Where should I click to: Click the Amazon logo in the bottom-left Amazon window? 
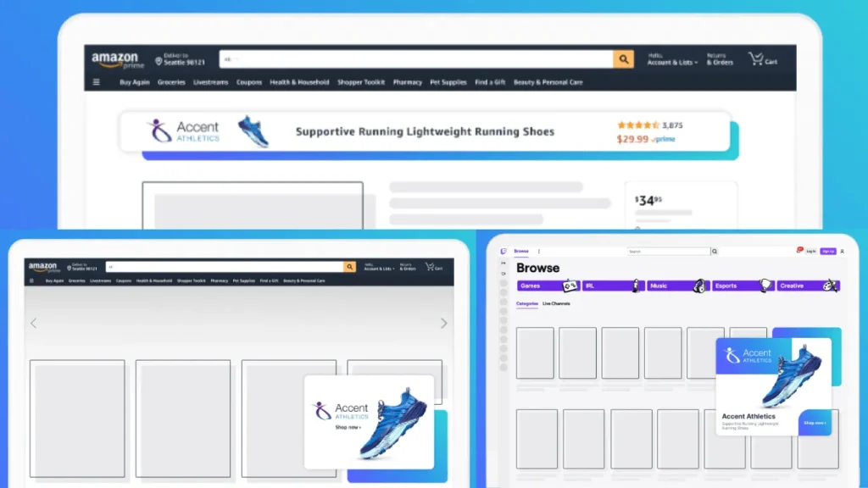pos(44,268)
